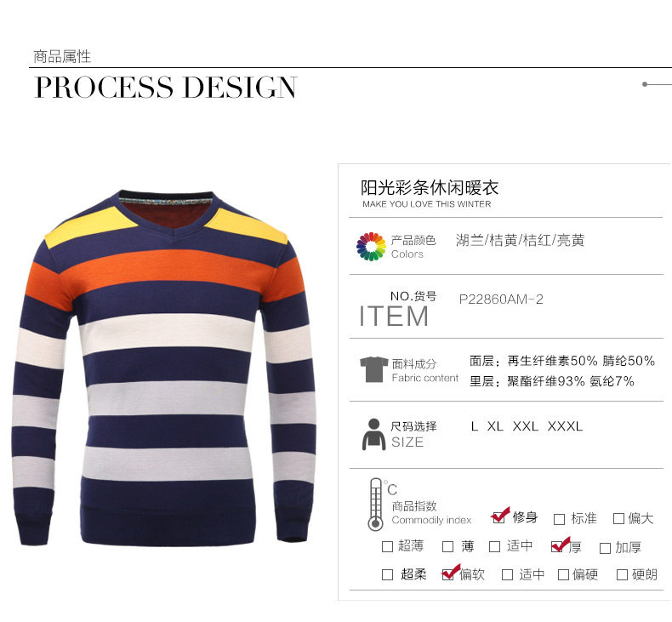Click the 商品属性 section heading

click(x=62, y=57)
